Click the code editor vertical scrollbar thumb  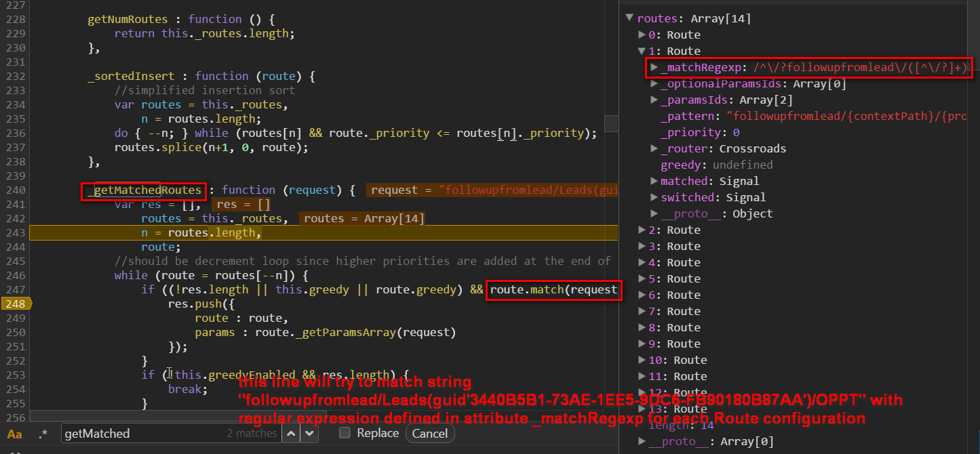pyautogui.click(x=611, y=123)
